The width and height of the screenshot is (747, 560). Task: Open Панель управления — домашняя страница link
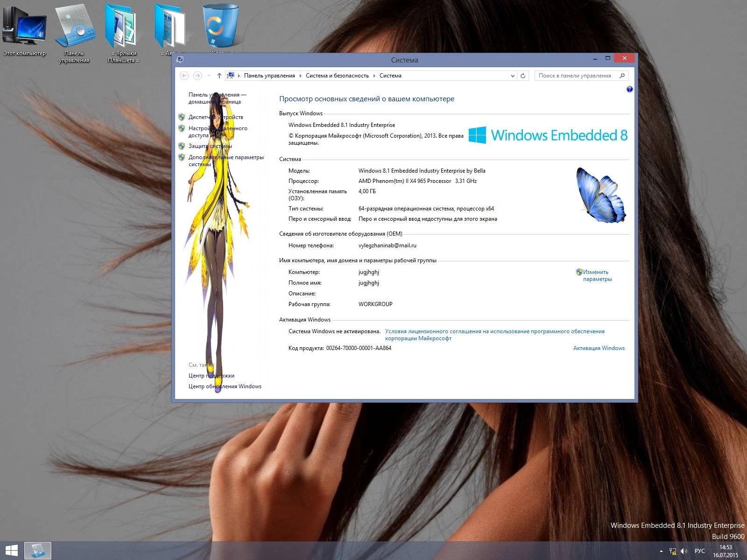coord(218,98)
